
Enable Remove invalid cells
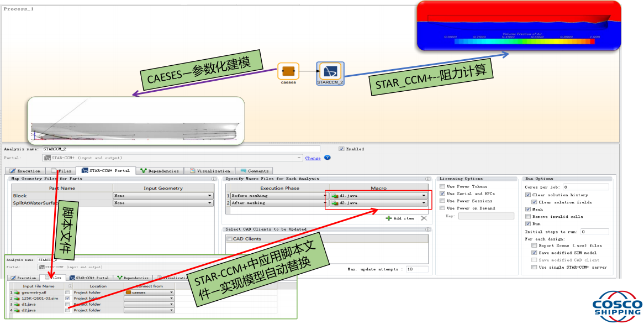point(528,216)
